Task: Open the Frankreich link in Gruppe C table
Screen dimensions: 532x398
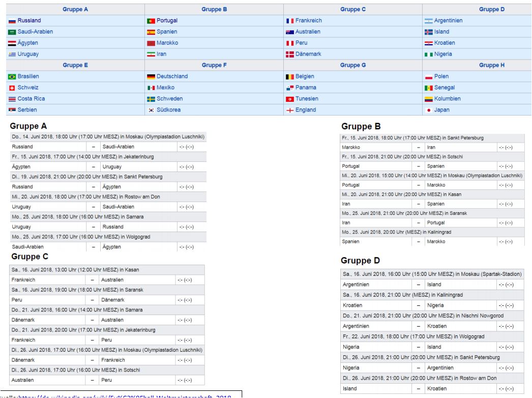Action: 308,20
